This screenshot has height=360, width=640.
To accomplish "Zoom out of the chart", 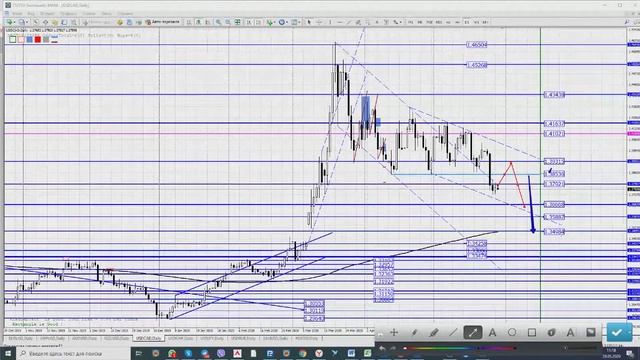I will coord(228,22).
